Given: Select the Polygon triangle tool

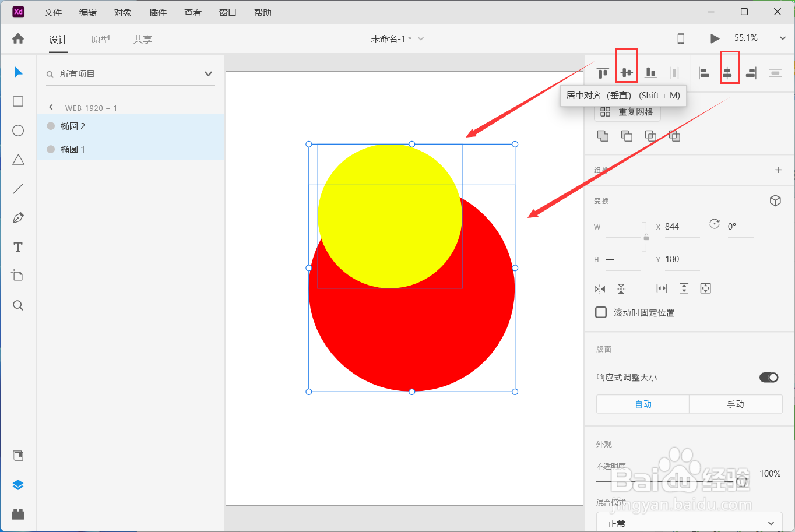Looking at the screenshot, I should pos(18,160).
